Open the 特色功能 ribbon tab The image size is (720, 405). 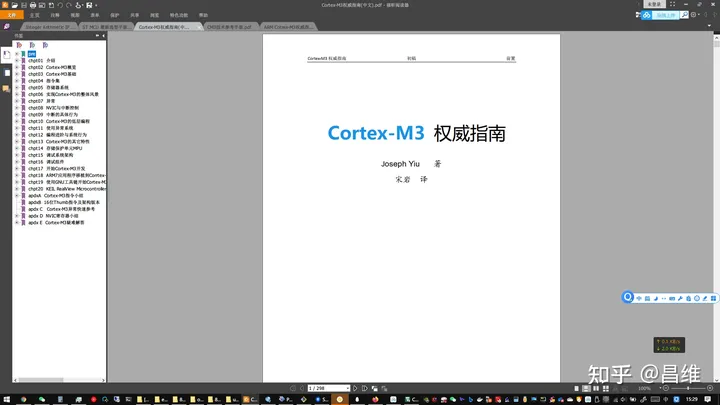coord(179,15)
